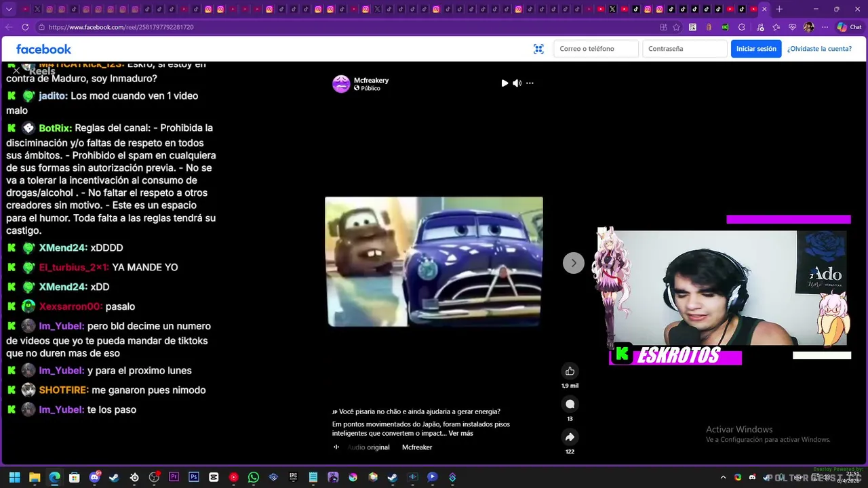Open Microsoft Store on taskbar
The width and height of the screenshot is (868, 488).
pos(74,477)
